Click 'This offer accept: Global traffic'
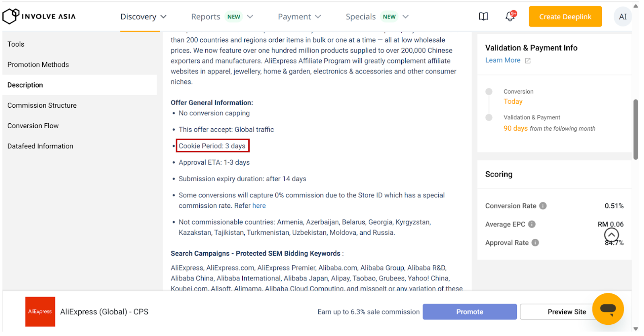Viewport: 644px width, 336px height. [x=226, y=129]
